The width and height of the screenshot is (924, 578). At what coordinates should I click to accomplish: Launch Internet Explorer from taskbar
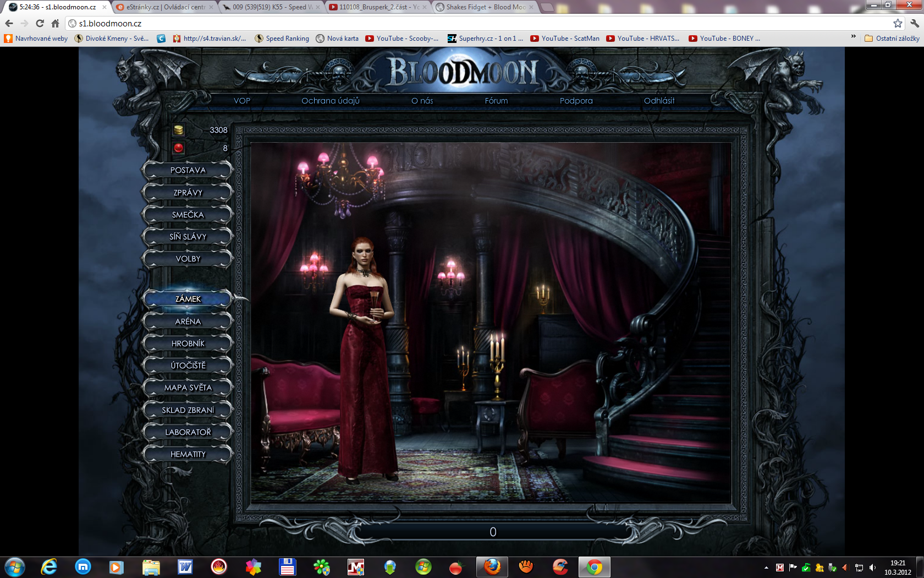click(x=49, y=567)
